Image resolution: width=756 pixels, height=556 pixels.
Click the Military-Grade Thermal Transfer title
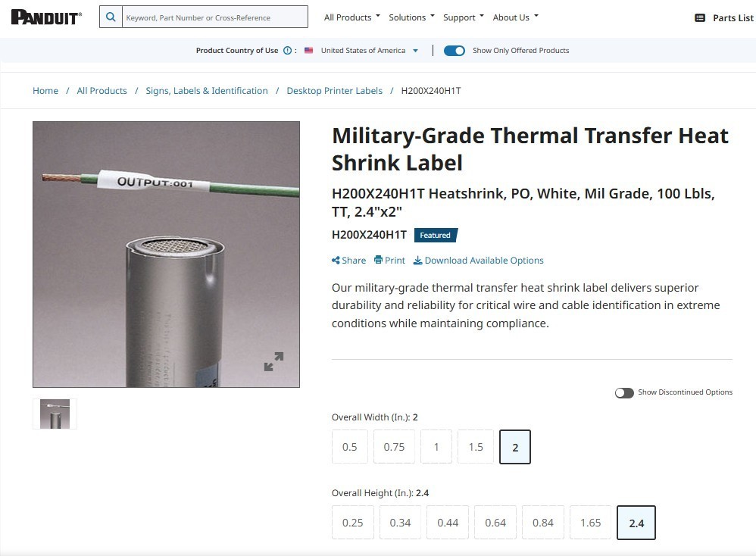point(530,149)
